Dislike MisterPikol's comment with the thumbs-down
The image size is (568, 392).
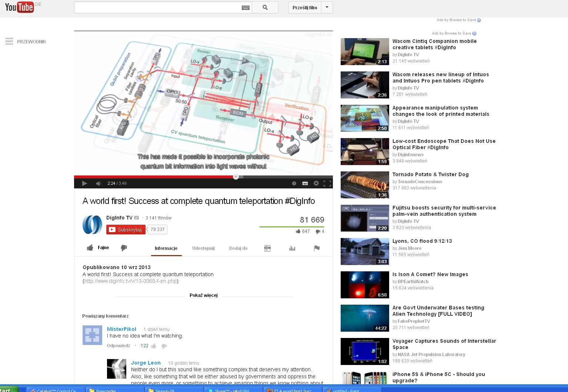point(164,346)
